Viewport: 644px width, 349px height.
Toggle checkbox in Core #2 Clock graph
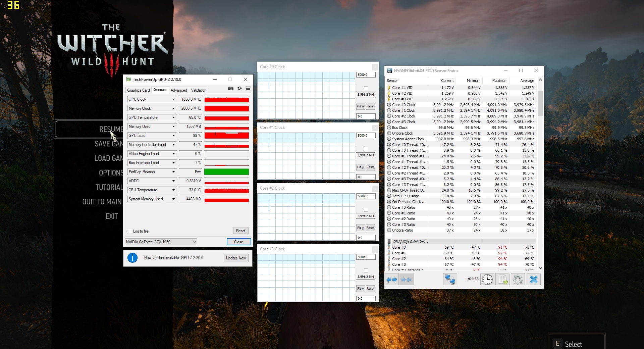pyautogui.click(x=366, y=210)
